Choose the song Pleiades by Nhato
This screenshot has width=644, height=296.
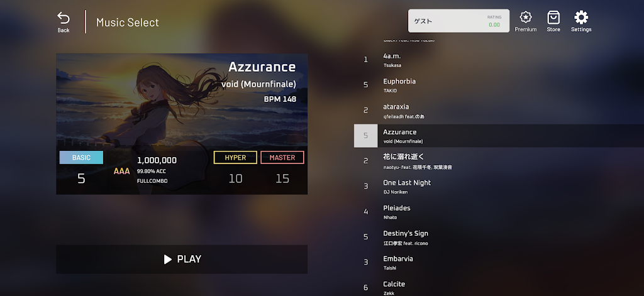[x=499, y=212]
